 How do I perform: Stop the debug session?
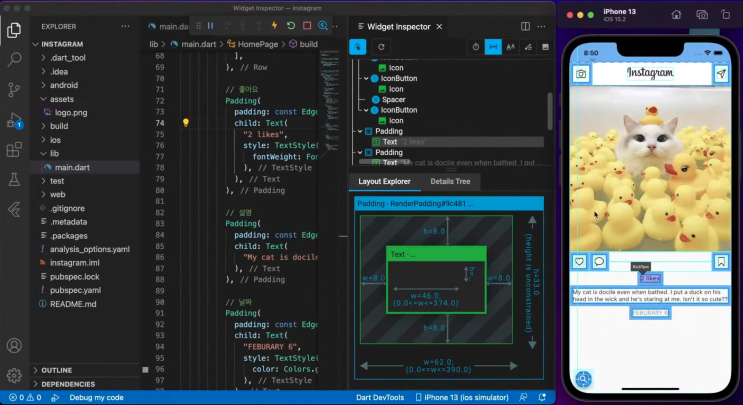(307, 26)
